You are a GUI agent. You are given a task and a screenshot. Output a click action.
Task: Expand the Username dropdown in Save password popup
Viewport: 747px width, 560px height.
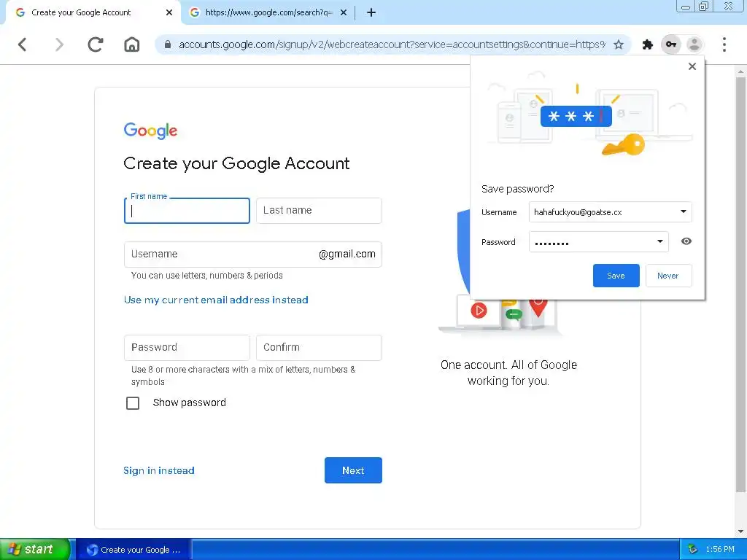[x=683, y=212]
